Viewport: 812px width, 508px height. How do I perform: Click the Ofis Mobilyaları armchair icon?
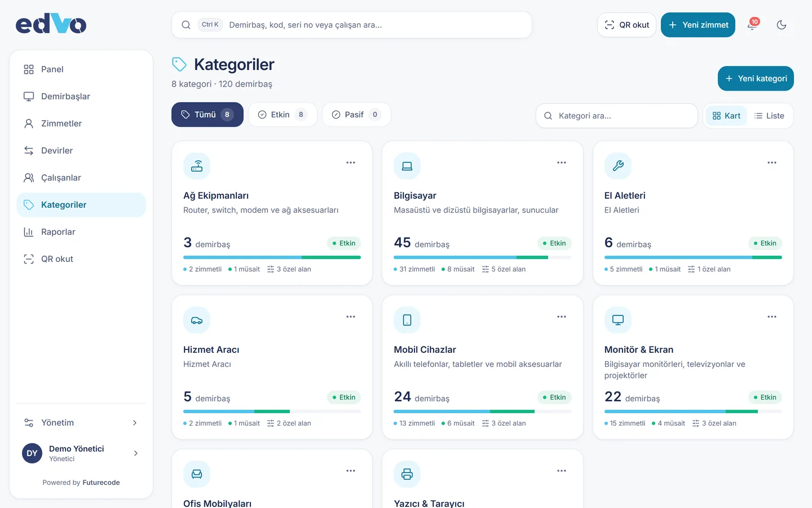point(197,474)
